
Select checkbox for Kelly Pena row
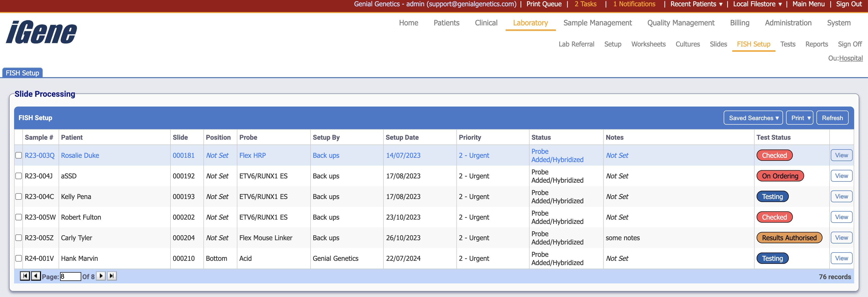point(19,197)
